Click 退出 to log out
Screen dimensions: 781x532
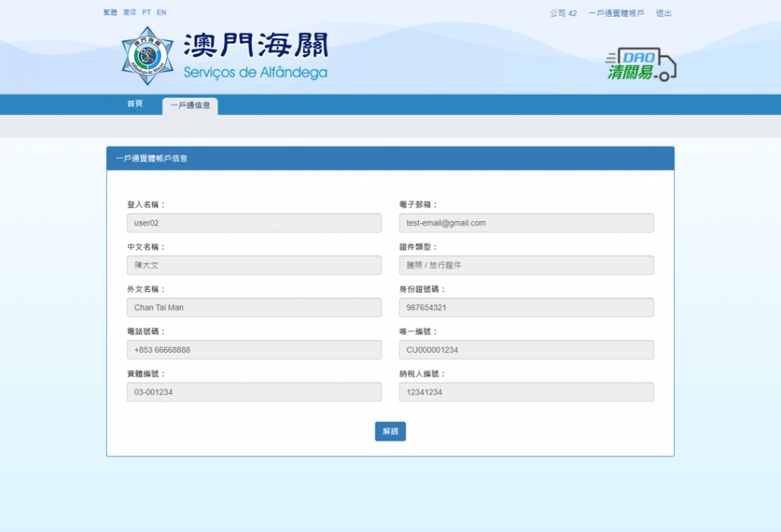[664, 13]
